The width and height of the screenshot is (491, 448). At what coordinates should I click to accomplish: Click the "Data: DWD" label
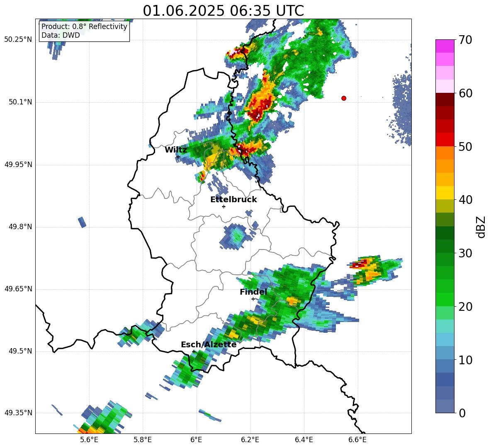click(x=61, y=35)
